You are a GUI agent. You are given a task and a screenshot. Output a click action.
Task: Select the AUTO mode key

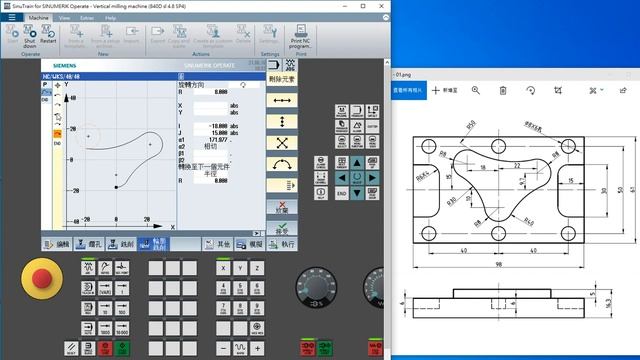tap(88, 328)
